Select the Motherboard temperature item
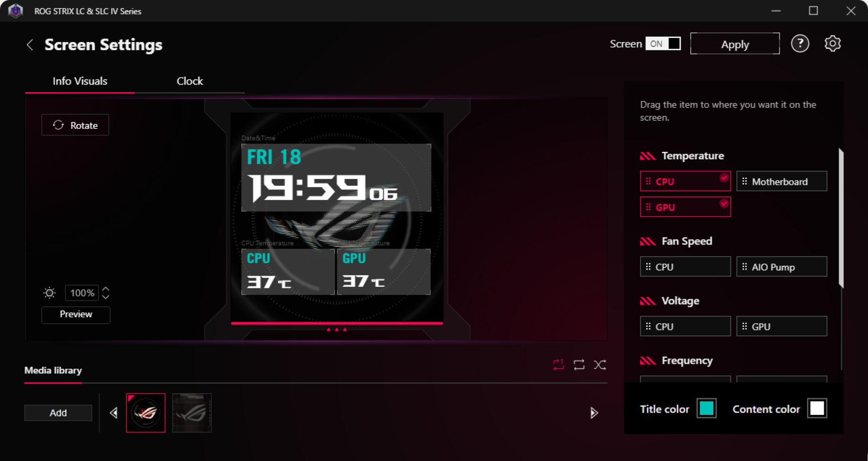The width and height of the screenshot is (868, 461). click(782, 181)
